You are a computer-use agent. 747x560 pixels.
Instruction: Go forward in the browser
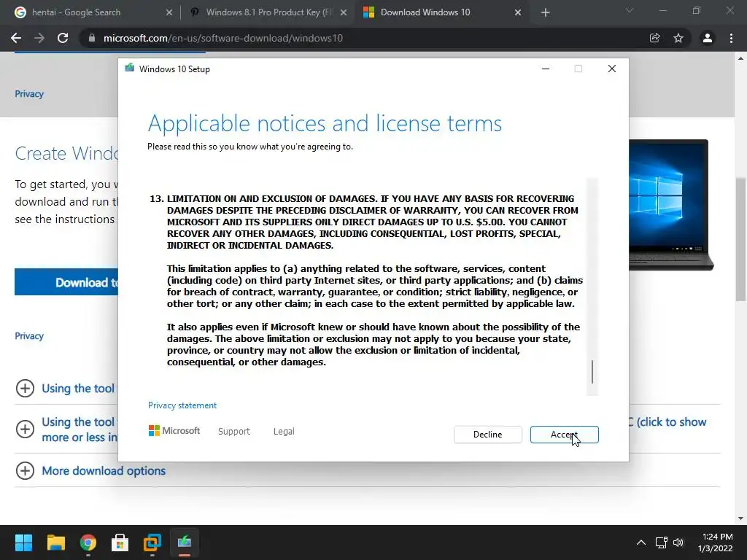39,38
